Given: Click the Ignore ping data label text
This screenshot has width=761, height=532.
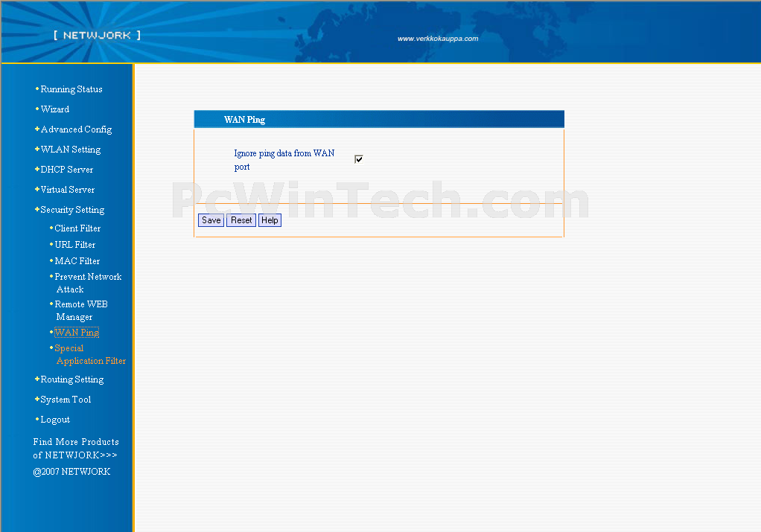Looking at the screenshot, I should 284,160.
